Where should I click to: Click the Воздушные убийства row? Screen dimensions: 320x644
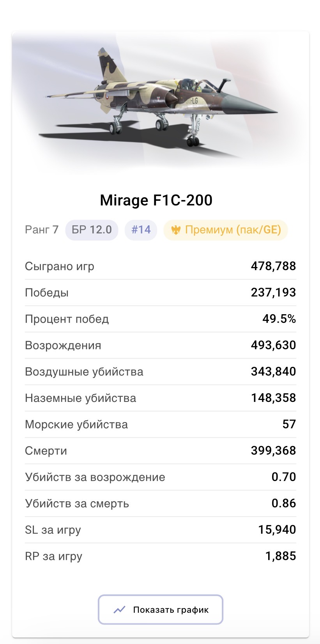[160, 372]
